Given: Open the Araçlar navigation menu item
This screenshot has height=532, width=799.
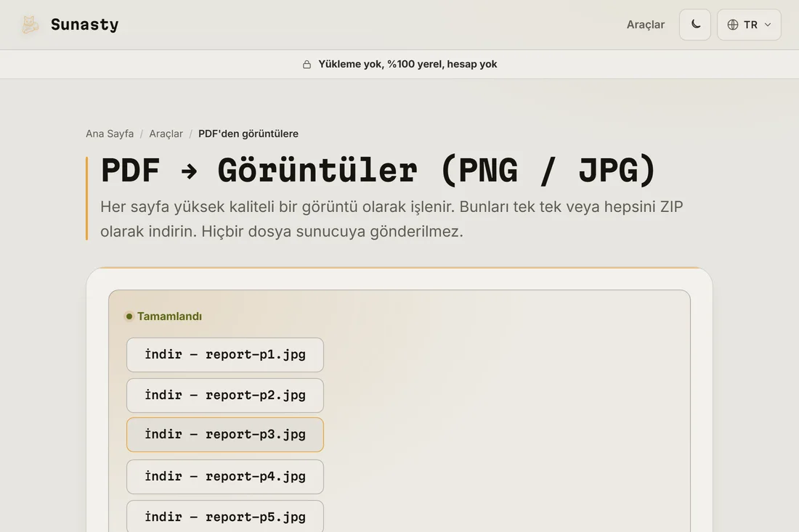Looking at the screenshot, I should [x=645, y=25].
